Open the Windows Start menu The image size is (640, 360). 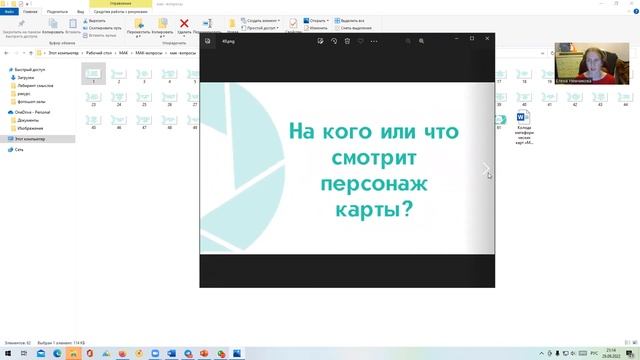coord(8,353)
